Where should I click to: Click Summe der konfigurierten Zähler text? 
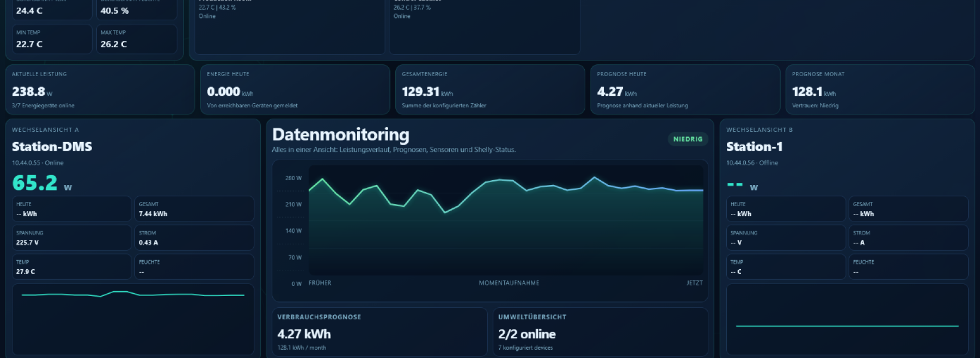click(444, 106)
